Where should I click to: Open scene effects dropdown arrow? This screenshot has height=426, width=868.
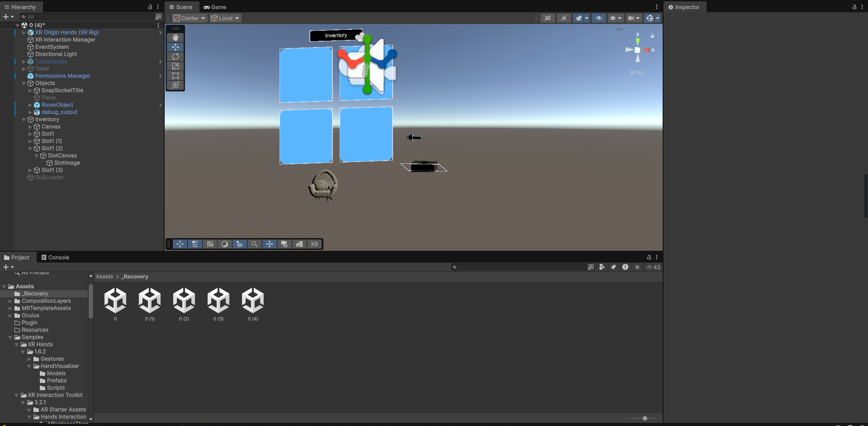coord(587,18)
